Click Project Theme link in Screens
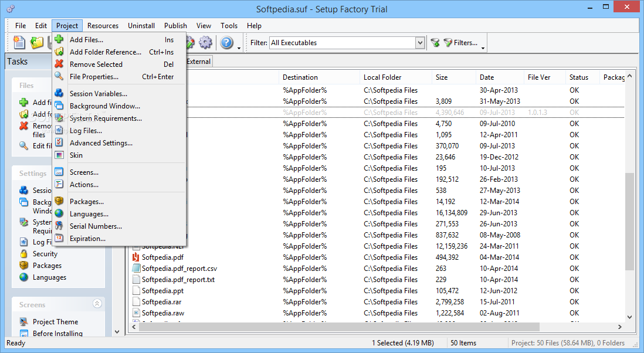Screen dimensions: 644x353 click(56, 322)
